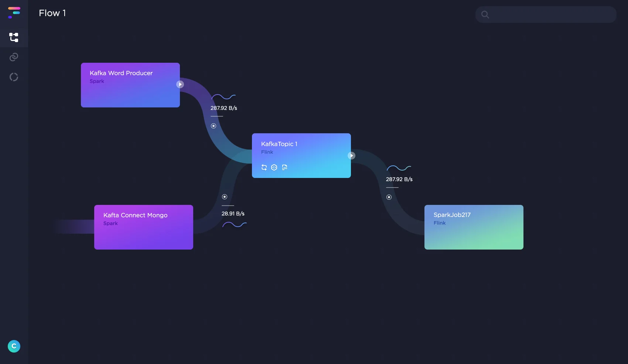The width and height of the screenshot is (628, 364).
Task: Select the SparkJob217 node
Action: click(474, 227)
